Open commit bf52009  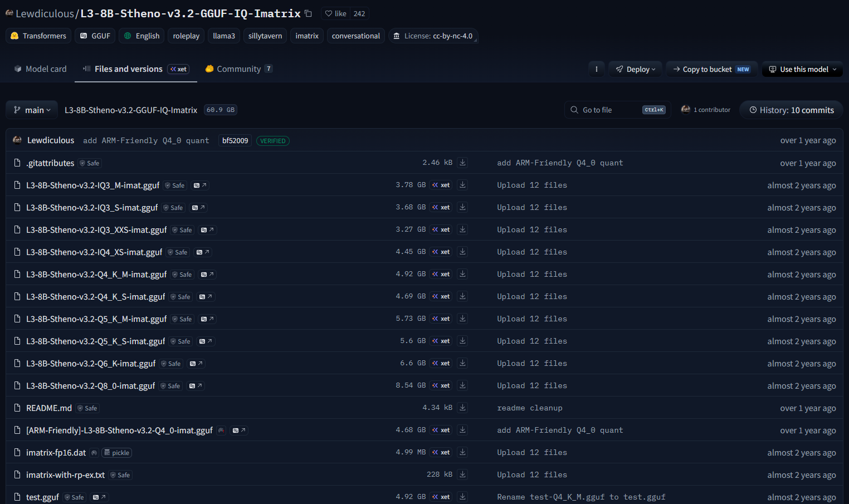tap(235, 141)
